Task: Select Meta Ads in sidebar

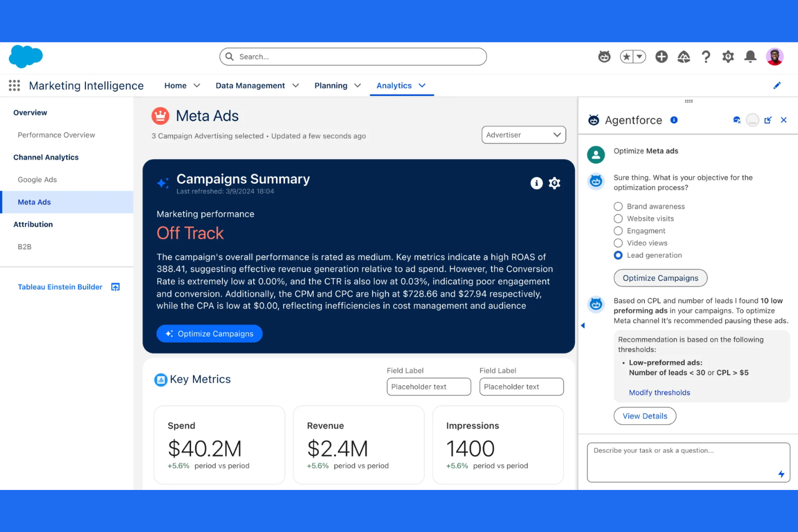Action: pyautogui.click(x=67, y=202)
